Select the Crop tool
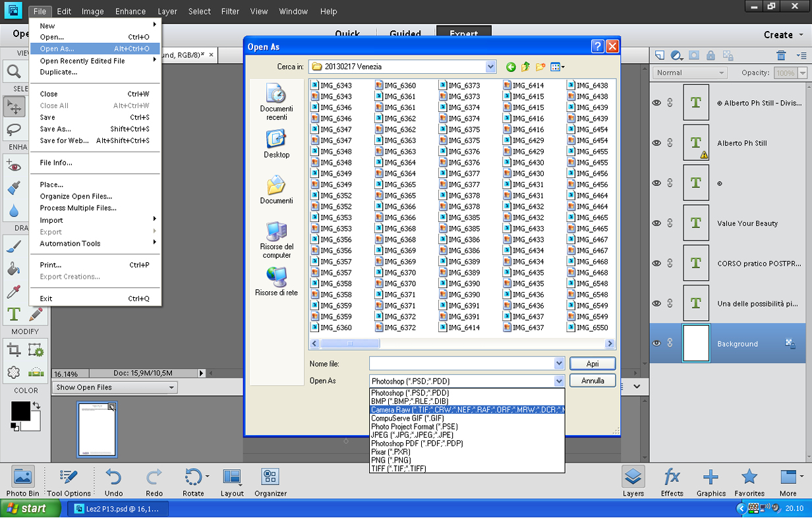Image resolution: width=812 pixels, height=518 pixels. (x=14, y=350)
